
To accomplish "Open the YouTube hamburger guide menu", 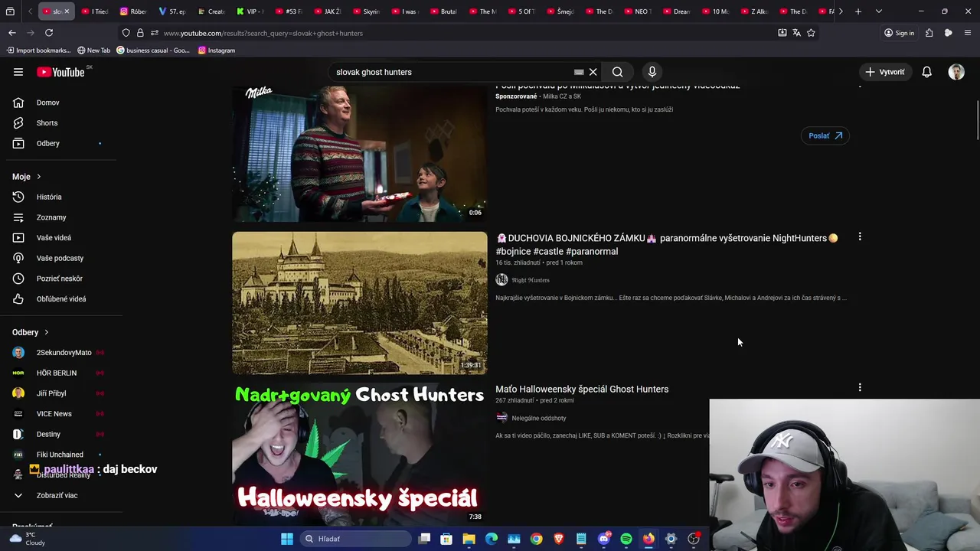I will click(x=18, y=72).
